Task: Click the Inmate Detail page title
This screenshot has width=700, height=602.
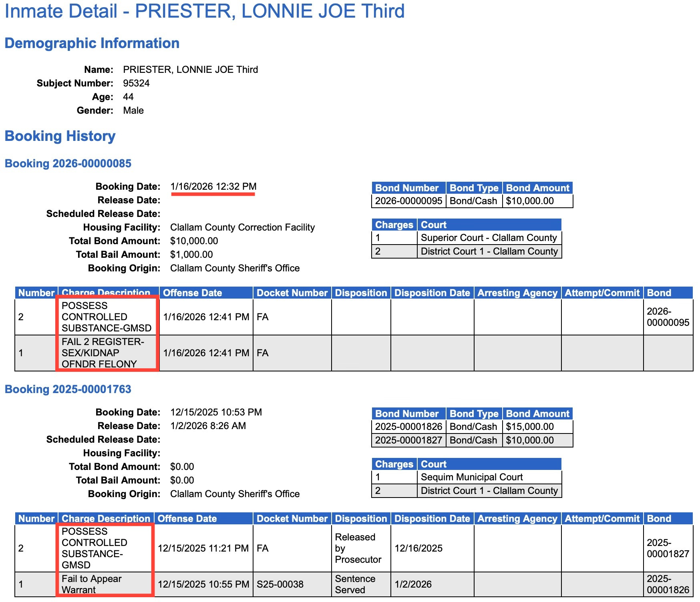Action: pos(204,11)
